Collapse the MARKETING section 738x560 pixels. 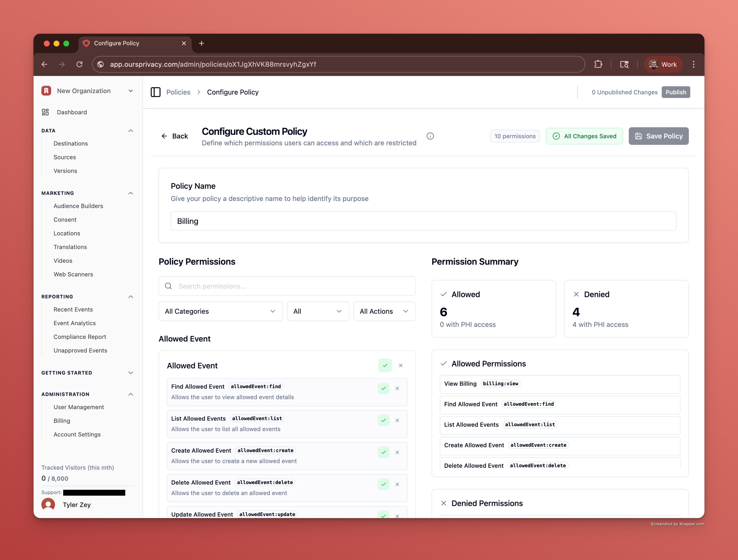[x=131, y=193]
